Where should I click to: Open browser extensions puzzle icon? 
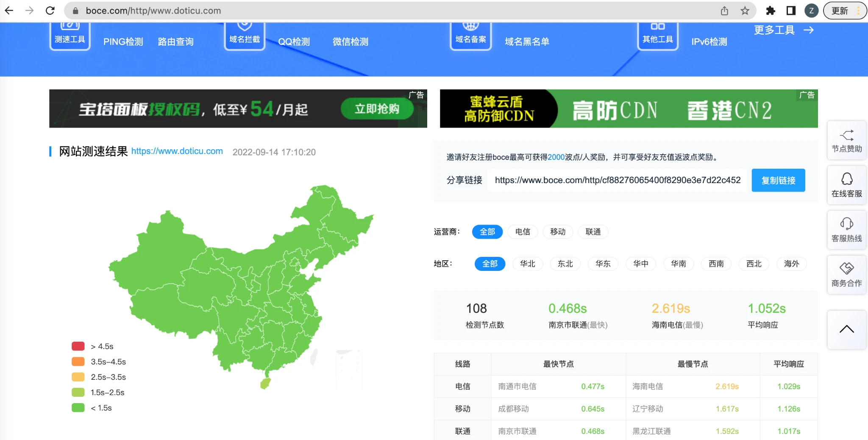click(x=771, y=11)
